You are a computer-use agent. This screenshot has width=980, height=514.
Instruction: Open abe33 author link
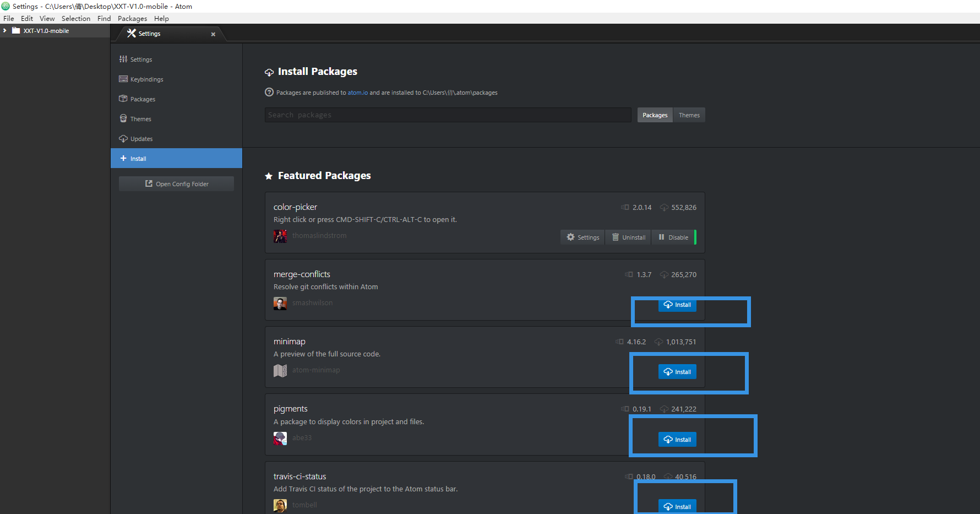302,437
